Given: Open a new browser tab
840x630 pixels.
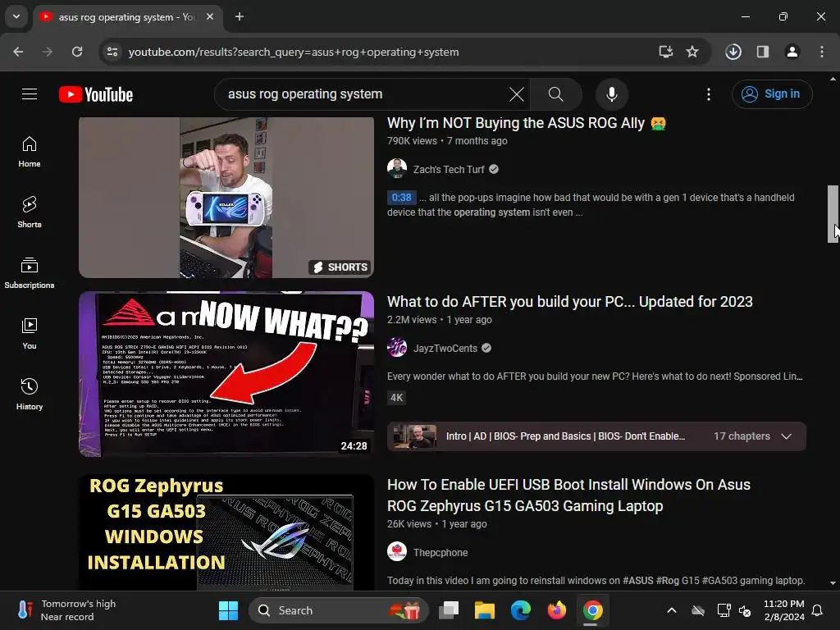Looking at the screenshot, I should [240, 16].
